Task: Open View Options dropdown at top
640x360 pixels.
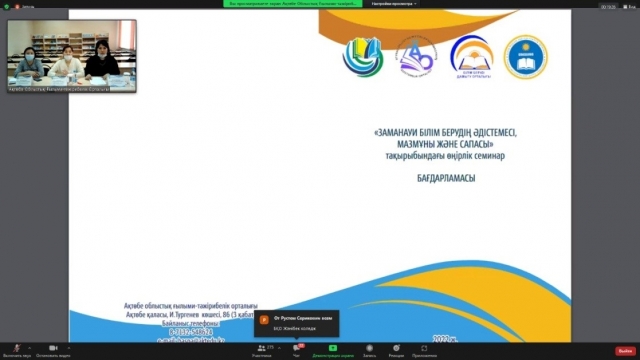Action: (393, 4)
